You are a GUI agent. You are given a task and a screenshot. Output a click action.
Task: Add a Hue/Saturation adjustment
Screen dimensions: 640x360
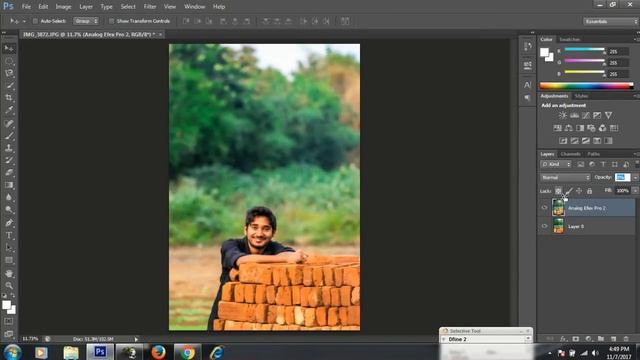point(558,128)
